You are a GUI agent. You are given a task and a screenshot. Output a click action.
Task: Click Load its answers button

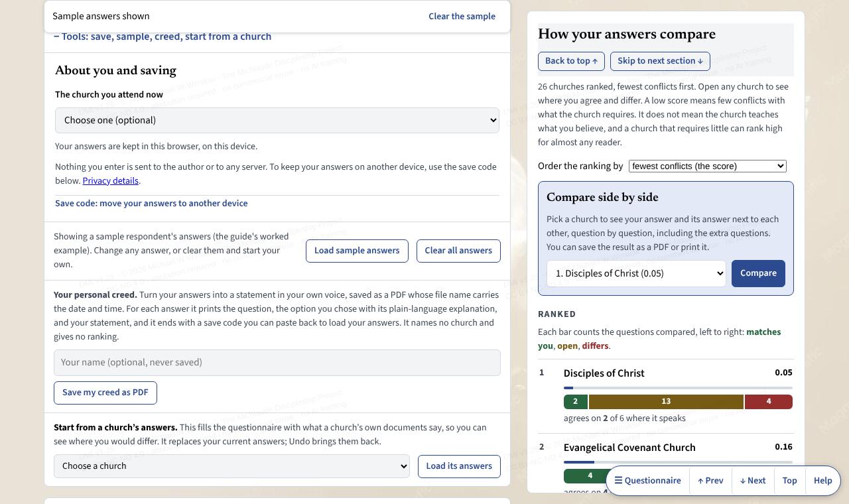[x=459, y=466]
